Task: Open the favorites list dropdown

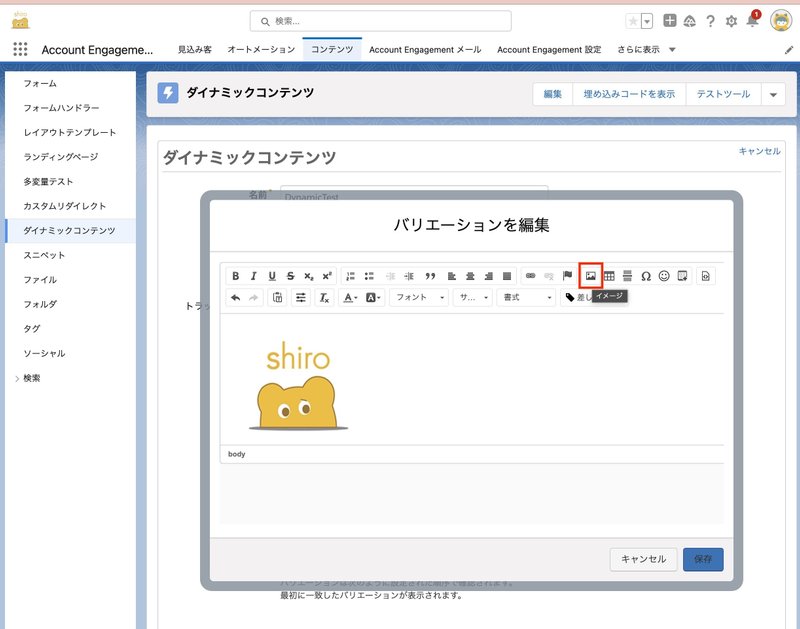Action: tap(647, 21)
